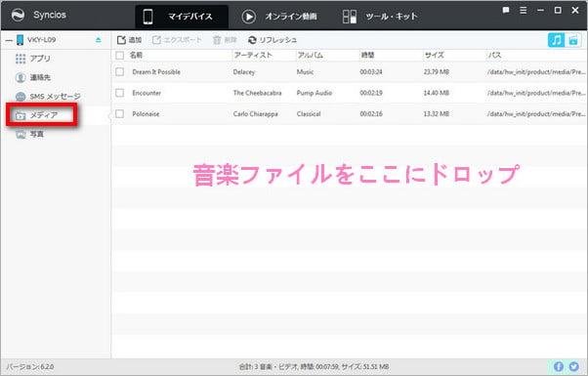The height and width of the screenshot is (376, 588).
Task: Sort by 名前 column header
Action: pyautogui.click(x=136, y=55)
